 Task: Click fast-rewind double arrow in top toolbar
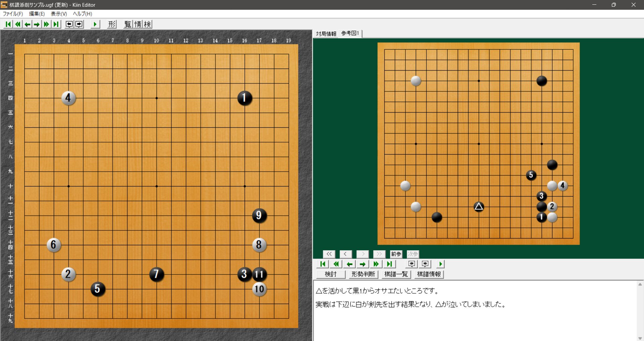18,24
